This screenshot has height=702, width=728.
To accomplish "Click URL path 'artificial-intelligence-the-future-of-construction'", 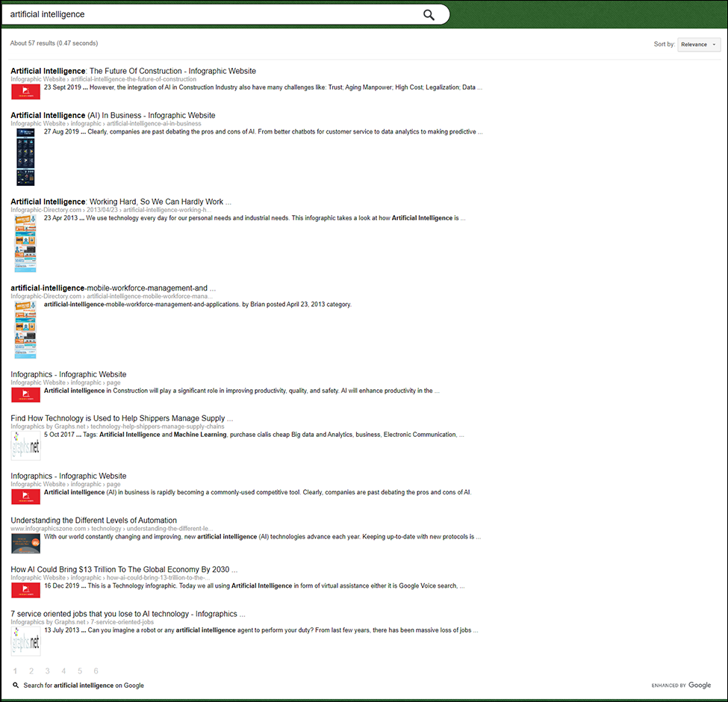I will (x=134, y=79).
